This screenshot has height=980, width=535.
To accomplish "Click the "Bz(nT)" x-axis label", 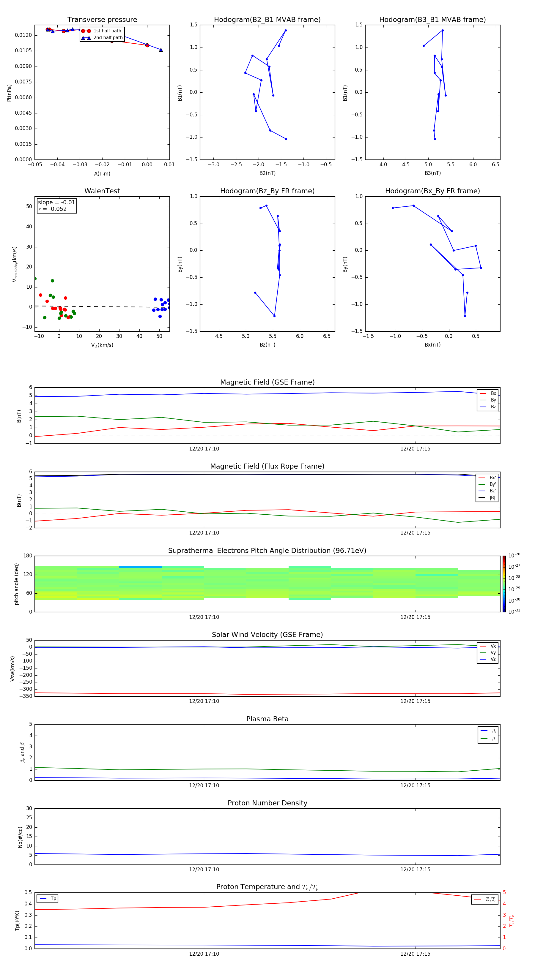I will 267,345.
